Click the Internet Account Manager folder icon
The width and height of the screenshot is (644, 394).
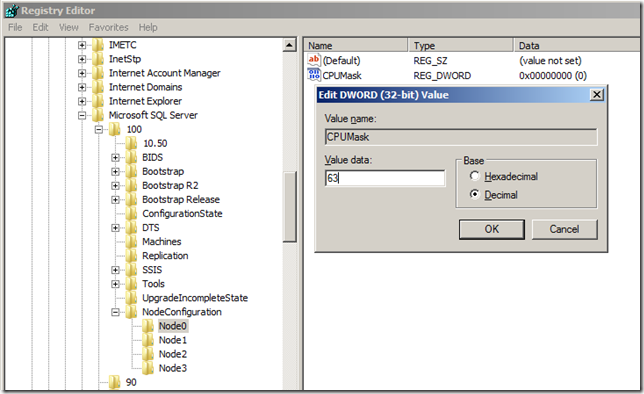98,73
